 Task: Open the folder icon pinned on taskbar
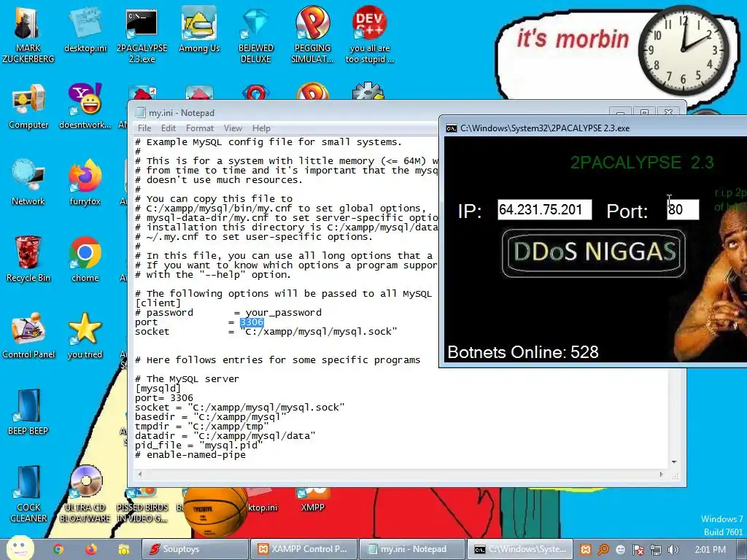point(123,549)
